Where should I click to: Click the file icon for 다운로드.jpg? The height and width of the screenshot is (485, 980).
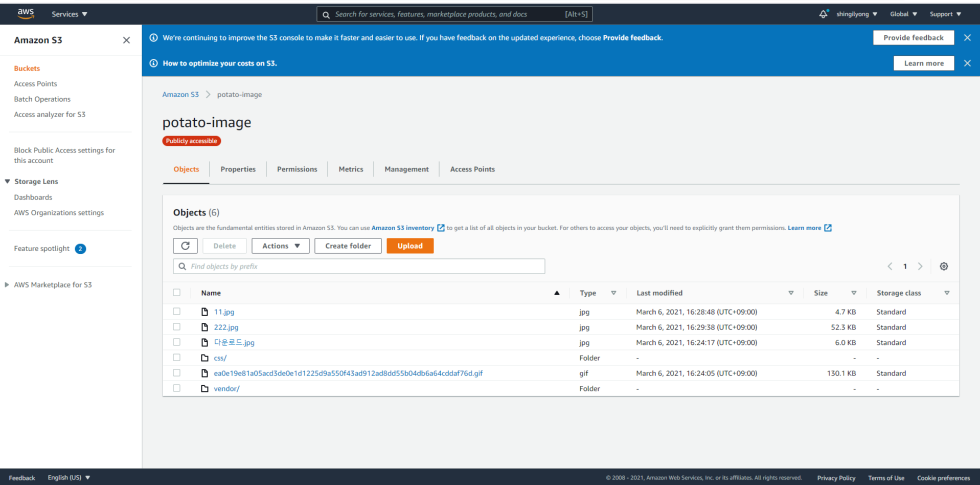204,342
